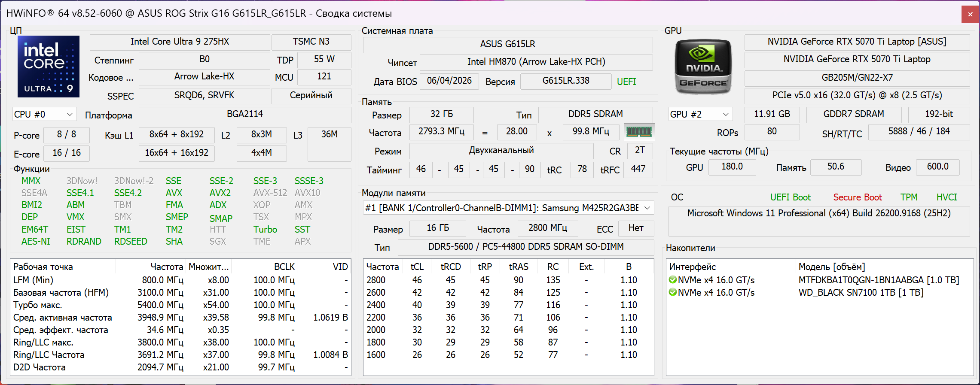The height and width of the screenshot is (385, 980).
Task: Select the Турбо макс. operating point row
Action: pyautogui.click(x=180, y=305)
